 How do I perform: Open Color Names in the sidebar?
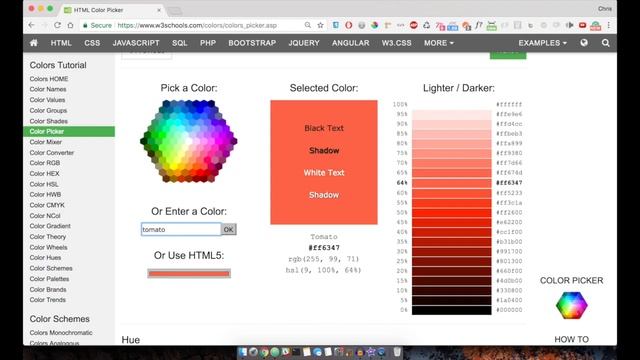coord(48,89)
